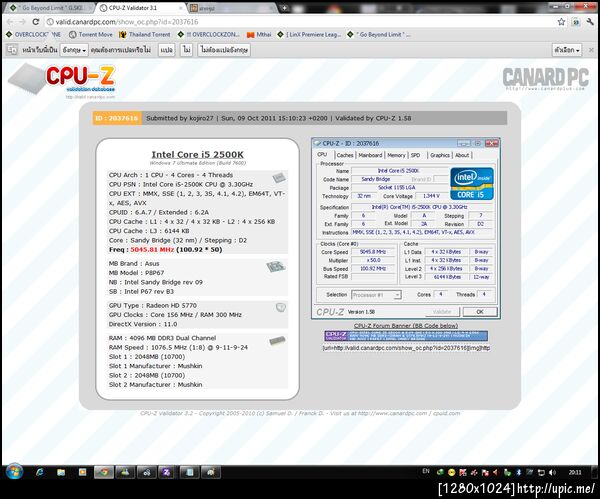Click the GPU icon beside GPU Type
600x499 pixels.
tap(281, 307)
